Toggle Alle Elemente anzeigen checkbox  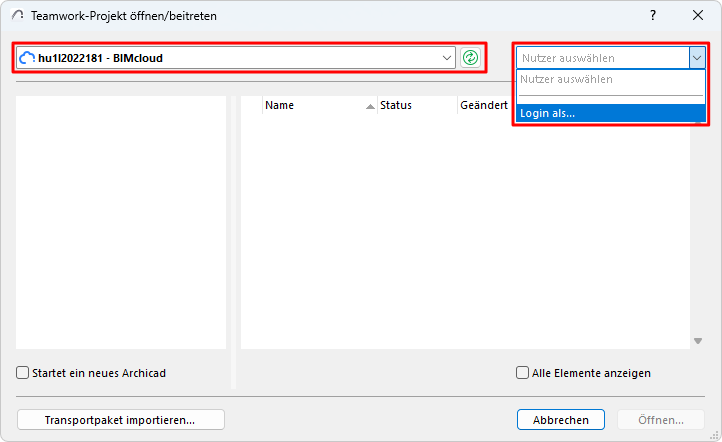pyautogui.click(x=523, y=373)
